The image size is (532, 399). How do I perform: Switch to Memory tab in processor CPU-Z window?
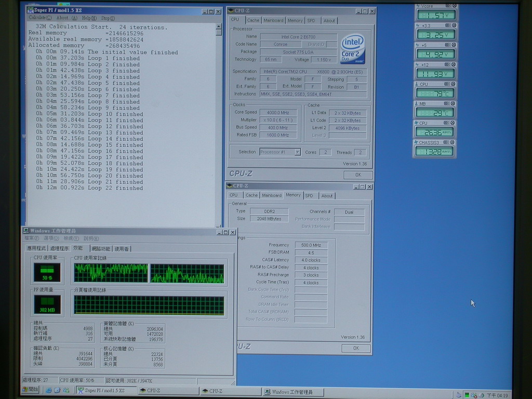(295, 20)
